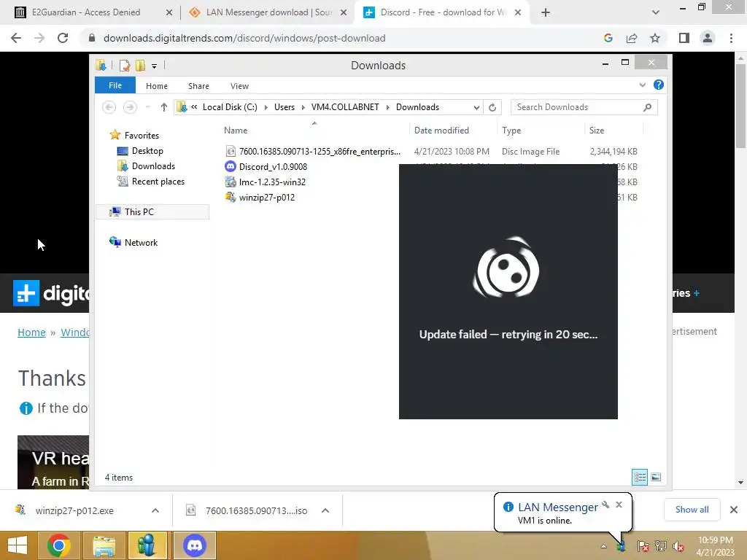The height and width of the screenshot is (560, 747).
Task: Open the Share ribbon tab
Action: pyautogui.click(x=198, y=86)
